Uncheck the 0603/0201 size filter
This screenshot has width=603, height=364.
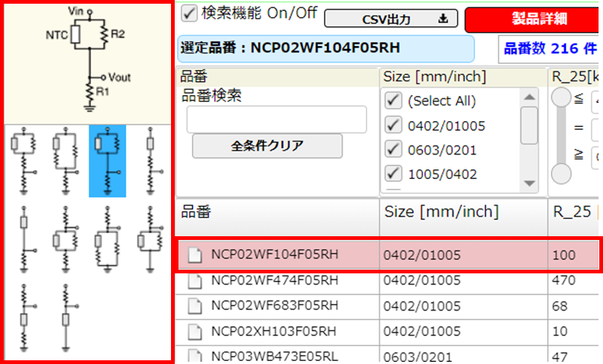click(x=393, y=150)
